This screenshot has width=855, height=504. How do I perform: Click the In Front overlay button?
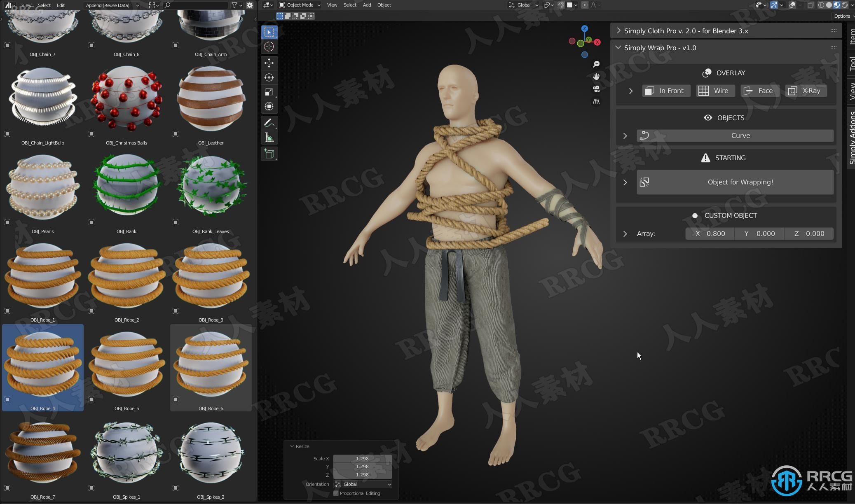click(x=665, y=91)
